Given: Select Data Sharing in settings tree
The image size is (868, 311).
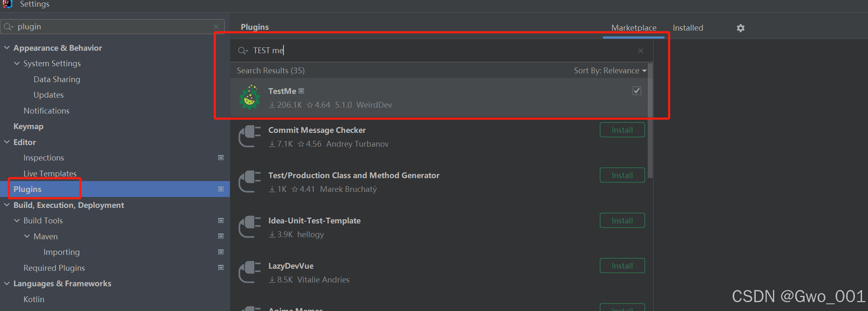Looking at the screenshot, I should pyautogui.click(x=57, y=79).
